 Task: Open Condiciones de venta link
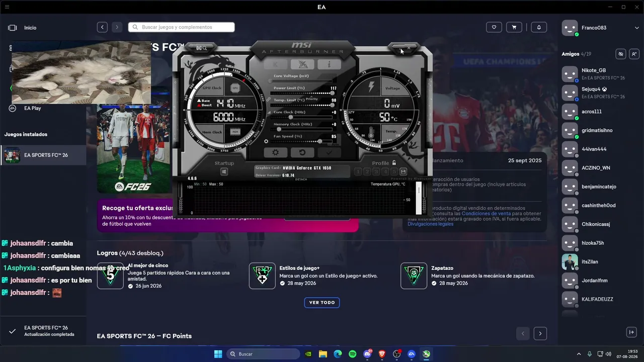(486, 214)
